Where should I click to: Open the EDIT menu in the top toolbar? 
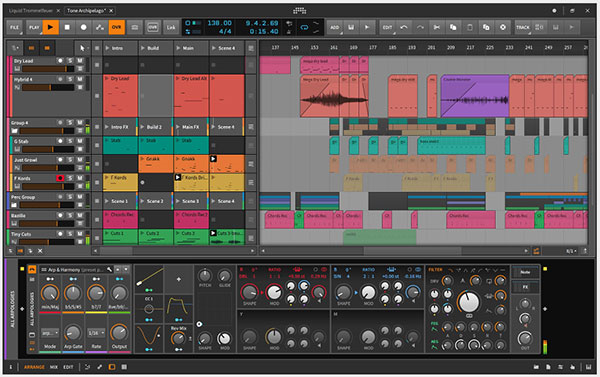387,27
